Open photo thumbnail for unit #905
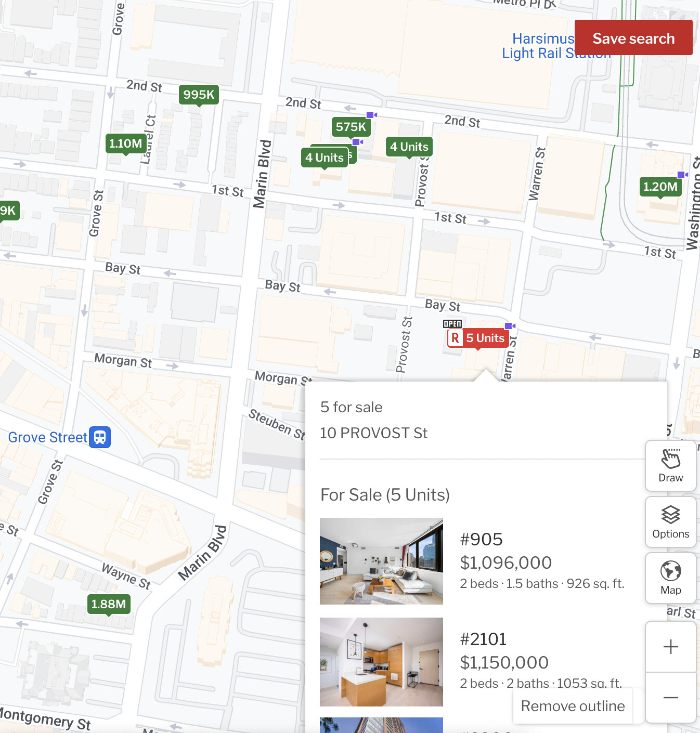This screenshot has height=733, width=700. (x=381, y=561)
